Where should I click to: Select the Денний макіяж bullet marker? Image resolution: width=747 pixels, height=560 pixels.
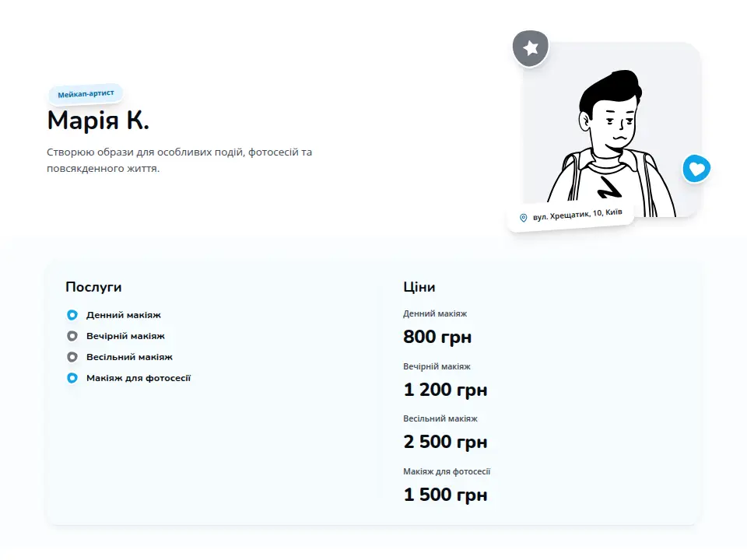(72, 315)
